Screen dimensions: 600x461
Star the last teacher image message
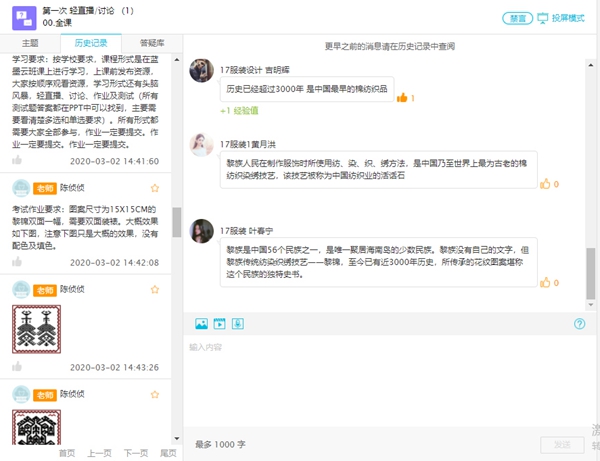(x=155, y=394)
